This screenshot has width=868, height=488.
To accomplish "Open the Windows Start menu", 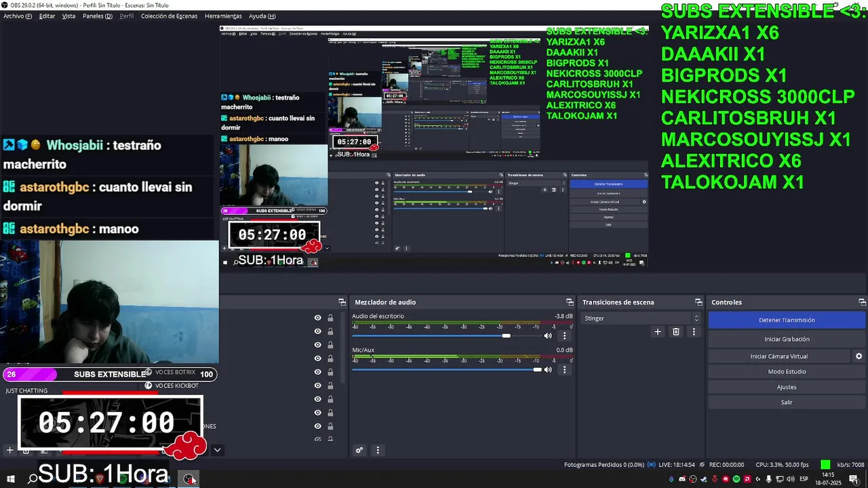I will point(10,479).
